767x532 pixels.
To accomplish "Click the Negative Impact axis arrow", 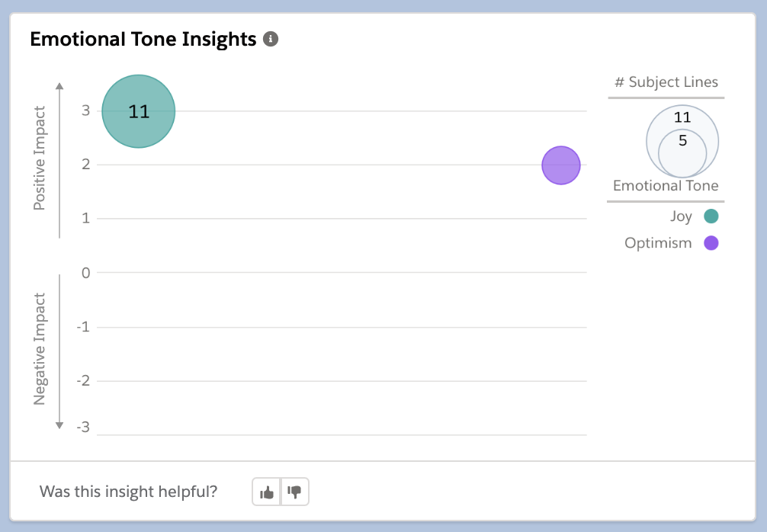I will click(59, 421).
